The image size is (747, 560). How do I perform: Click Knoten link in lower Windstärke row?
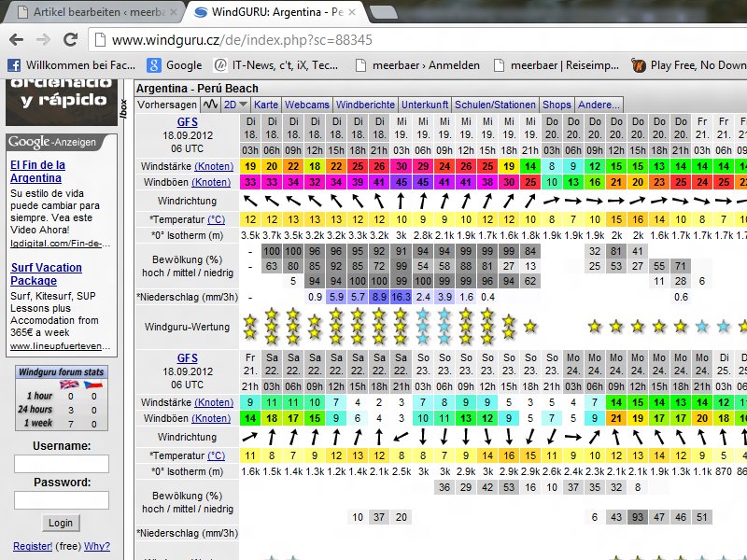[214, 402]
